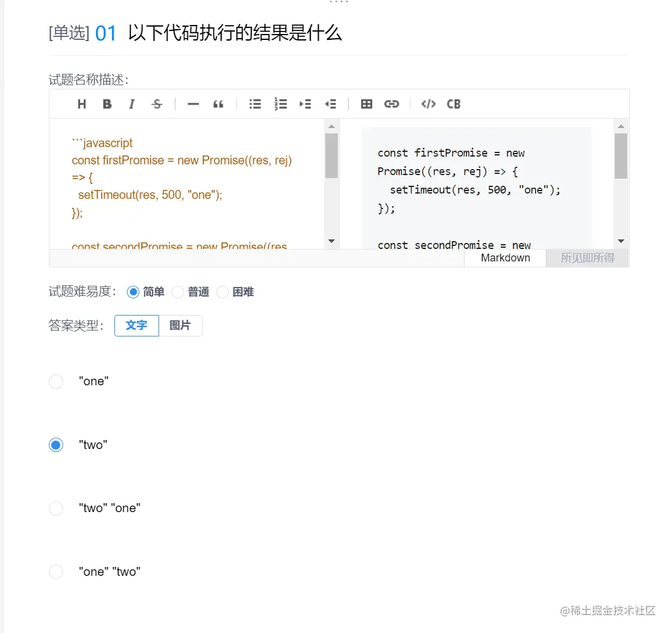Choose answer option "one" "two"

tap(56, 572)
